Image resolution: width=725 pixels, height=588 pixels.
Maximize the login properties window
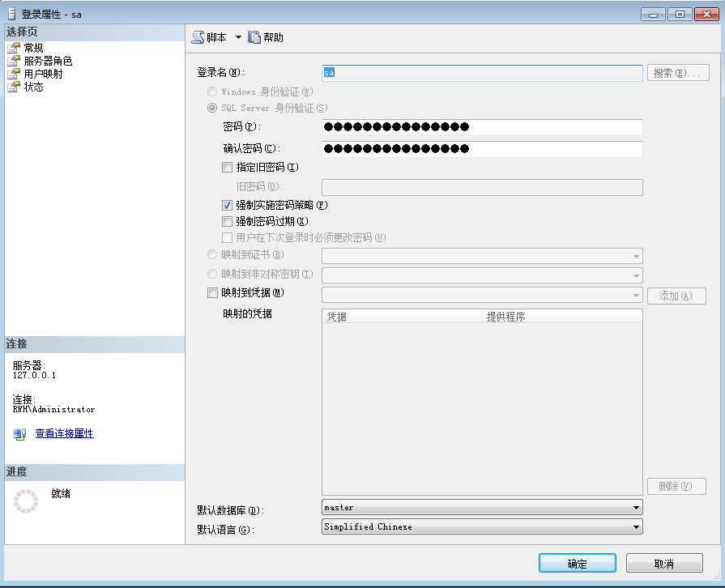click(680, 15)
